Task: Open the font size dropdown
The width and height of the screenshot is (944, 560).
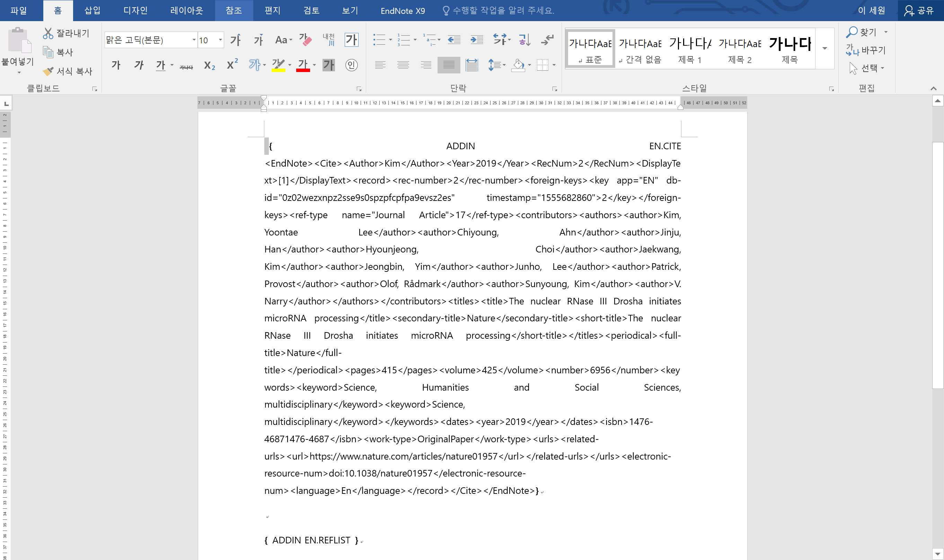Action: [220, 40]
